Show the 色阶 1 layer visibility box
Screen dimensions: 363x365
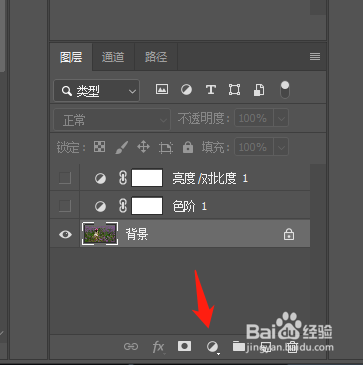tap(65, 206)
